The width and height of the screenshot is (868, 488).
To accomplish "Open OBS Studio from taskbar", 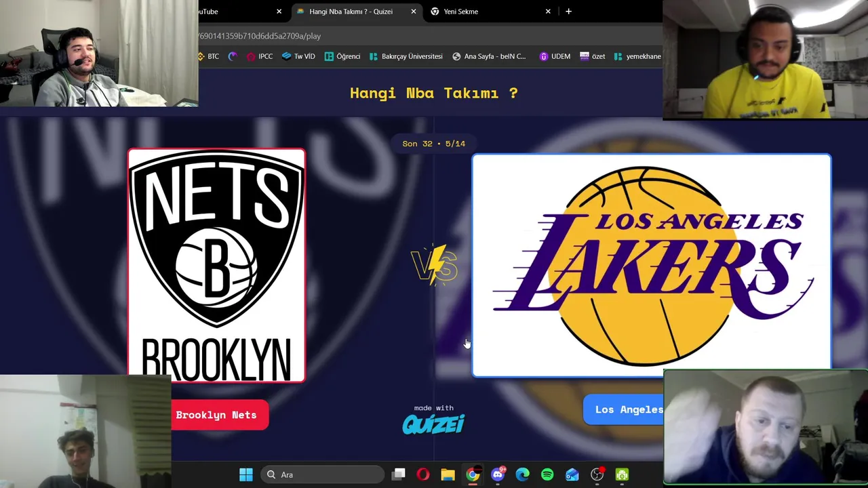I will point(597,474).
